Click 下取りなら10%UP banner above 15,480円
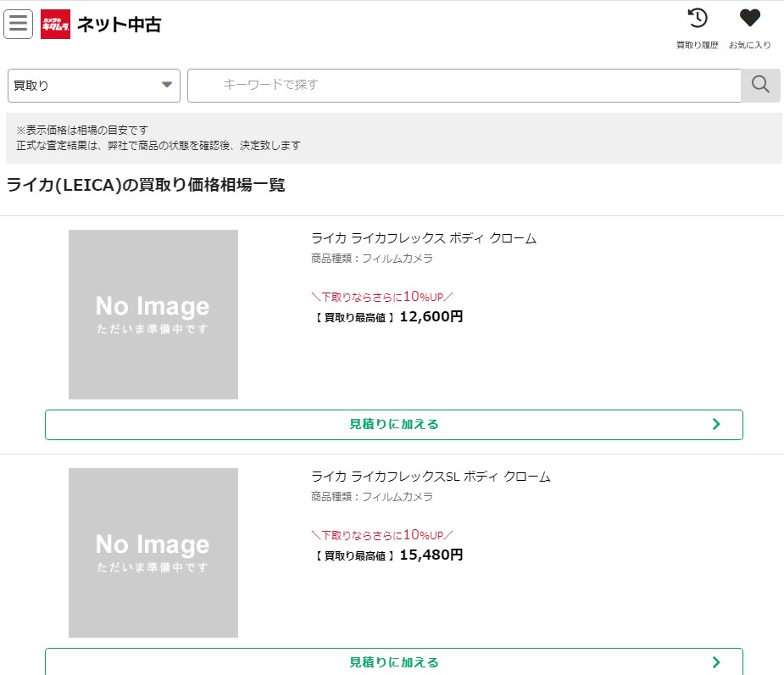 tap(382, 535)
